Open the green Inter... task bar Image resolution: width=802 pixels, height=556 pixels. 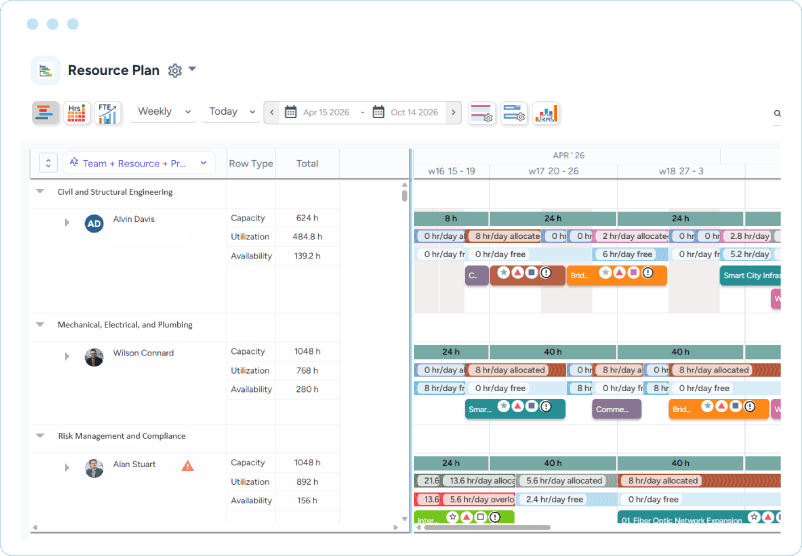pos(464,517)
